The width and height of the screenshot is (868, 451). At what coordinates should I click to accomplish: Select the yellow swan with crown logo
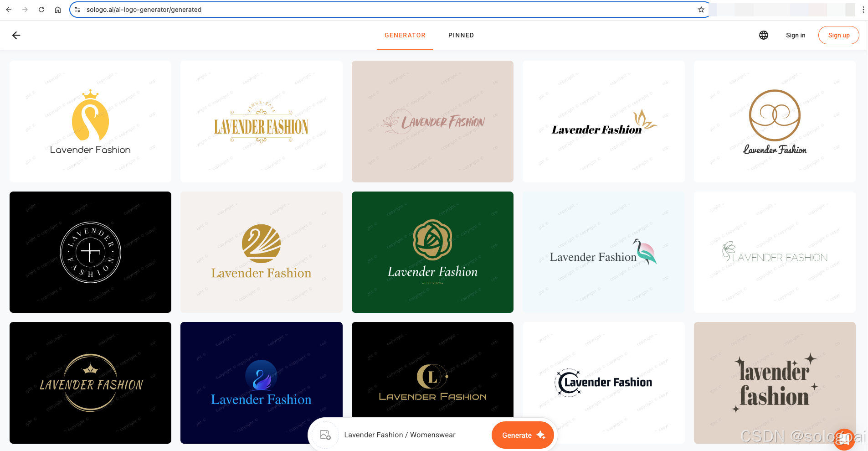pos(90,121)
